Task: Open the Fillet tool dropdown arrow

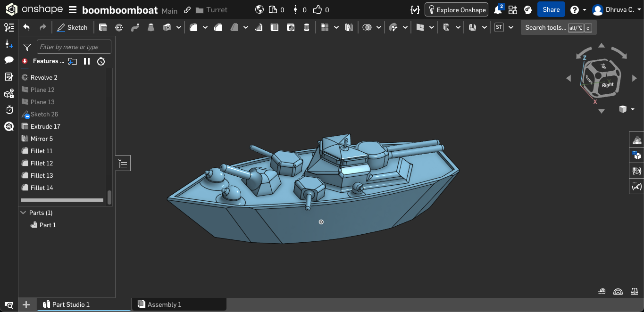Action: click(x=205, y=28)
